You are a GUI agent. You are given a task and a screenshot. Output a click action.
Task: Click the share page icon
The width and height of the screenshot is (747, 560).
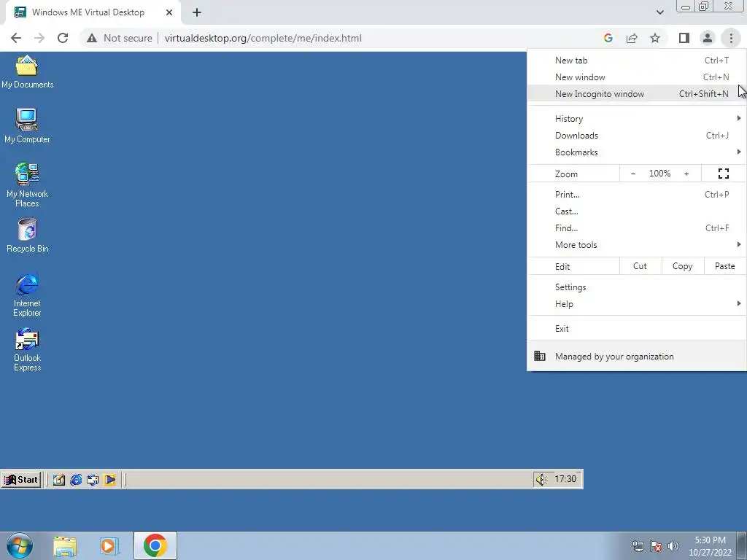coord(632,38)
